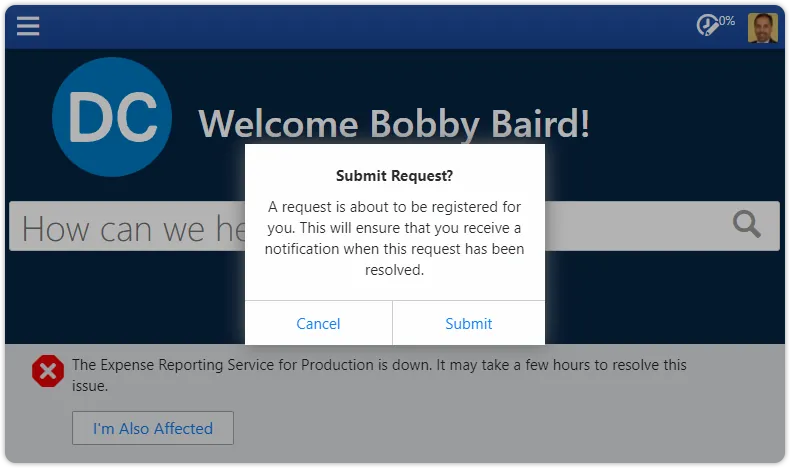Select the Welcome Bobby Baird! heading

click(x=394, y=124)
